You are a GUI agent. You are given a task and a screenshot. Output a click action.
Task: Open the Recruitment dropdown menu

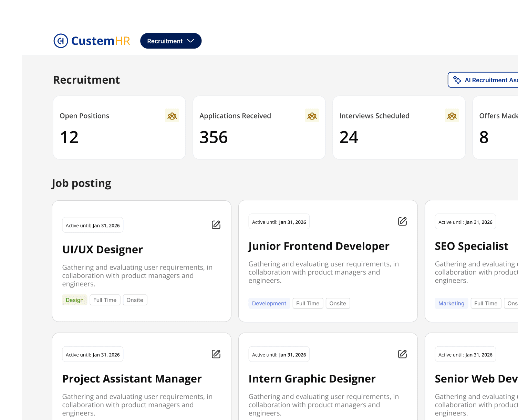171,41
